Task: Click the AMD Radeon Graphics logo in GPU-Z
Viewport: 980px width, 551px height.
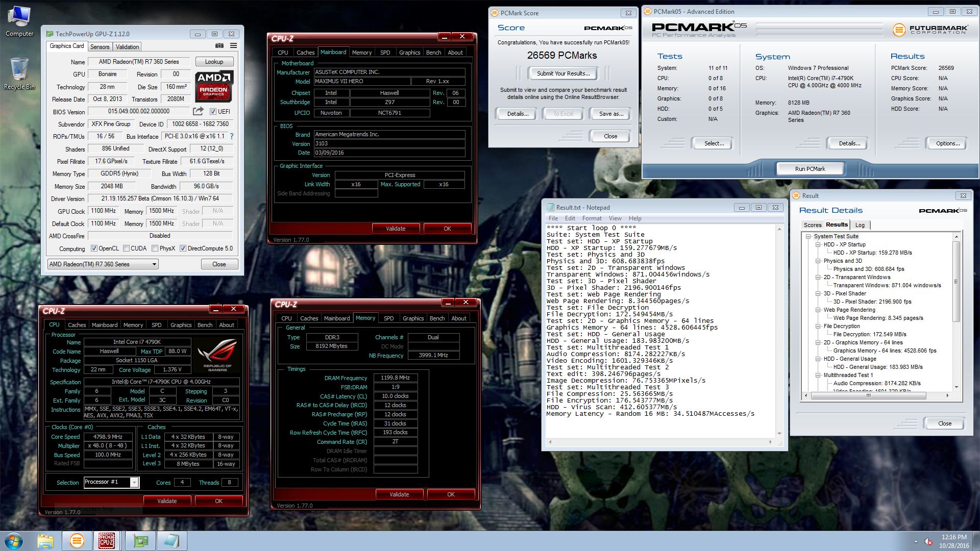Action: 214,87
